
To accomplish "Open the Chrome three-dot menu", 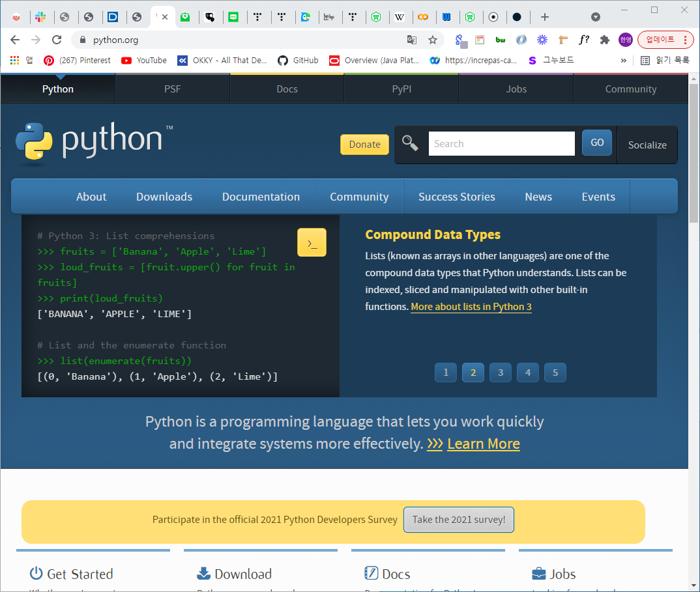I will 686,40.
